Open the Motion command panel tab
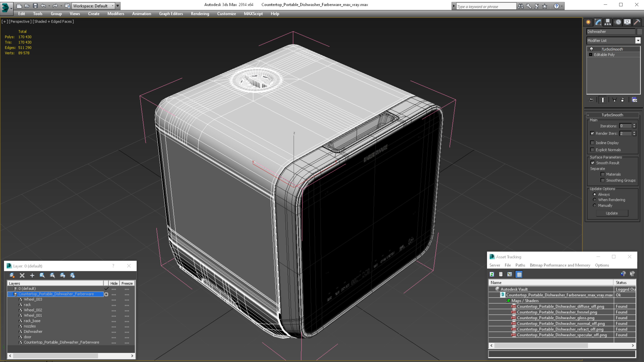Image resolution: width=644 pixels, height=362 pixels. coord(618,22)
